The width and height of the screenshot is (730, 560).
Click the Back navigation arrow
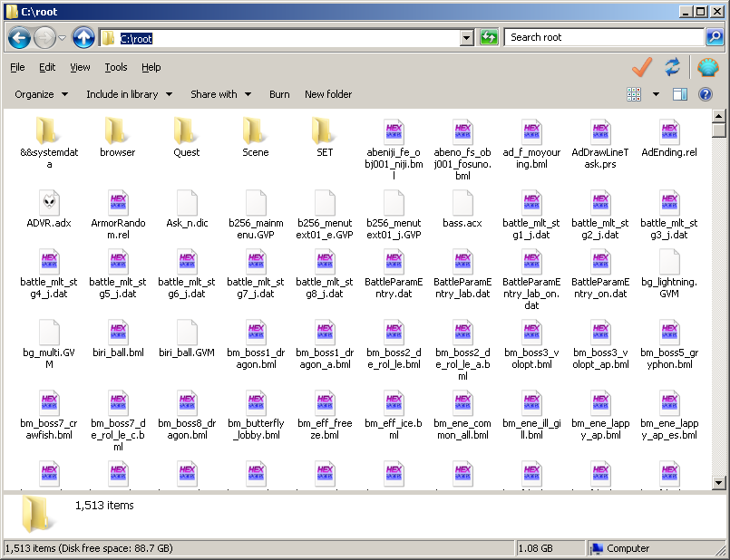[x=20, y=38]
